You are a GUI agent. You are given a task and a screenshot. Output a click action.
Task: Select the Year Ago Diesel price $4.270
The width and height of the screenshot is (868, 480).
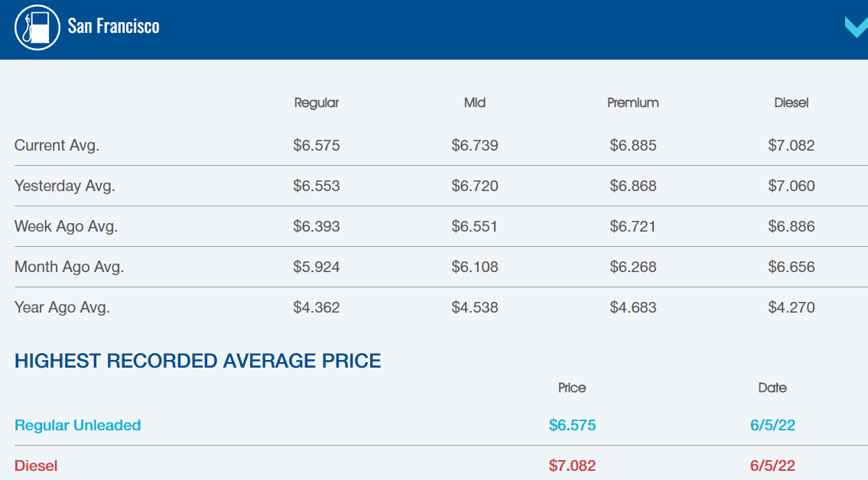click(793, 306)
